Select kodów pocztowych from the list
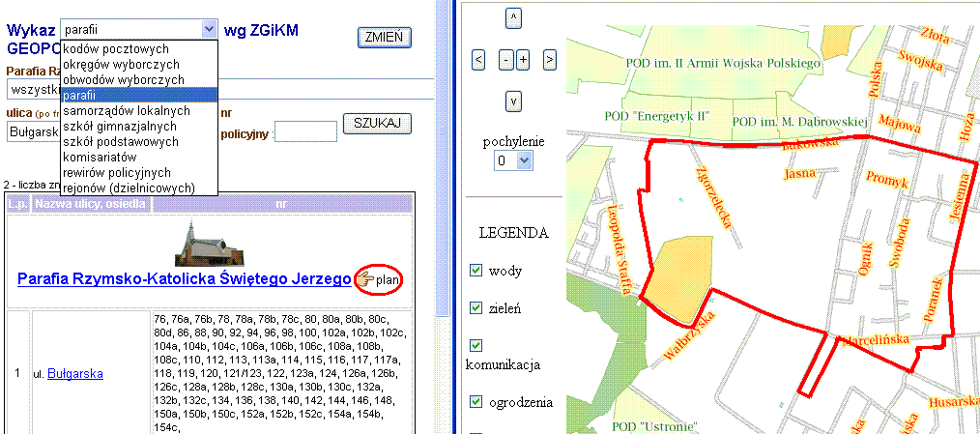 [x=116, y=48]
